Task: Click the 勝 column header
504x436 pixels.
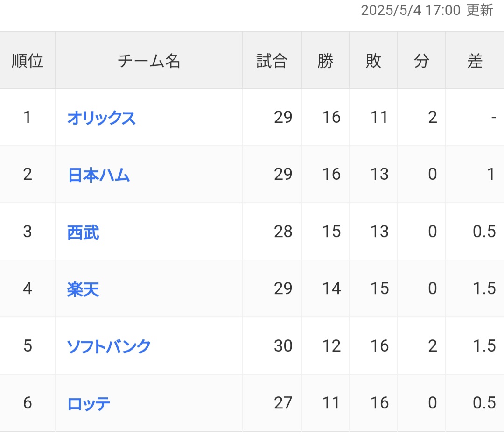Action: [325, 61]
